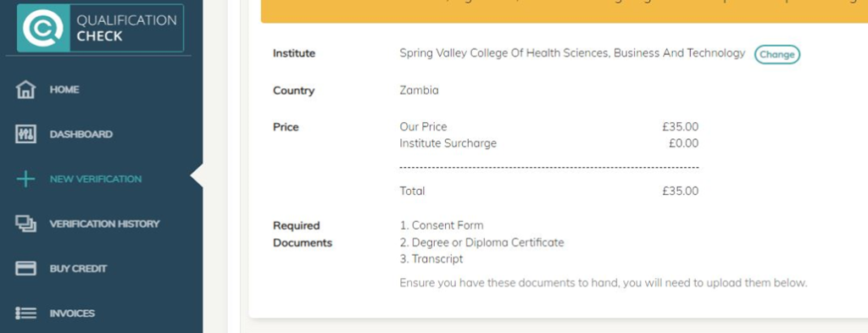Open the Invoices section
This screenshot has height=333, width=868.
click(72, 314)
